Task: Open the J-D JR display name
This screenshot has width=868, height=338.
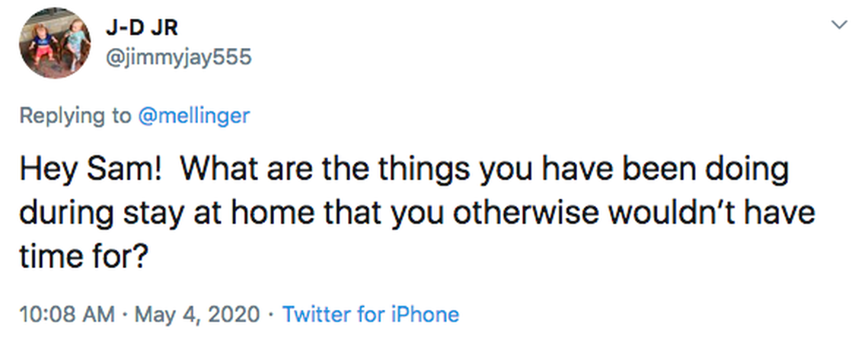Action: (142, 28)
